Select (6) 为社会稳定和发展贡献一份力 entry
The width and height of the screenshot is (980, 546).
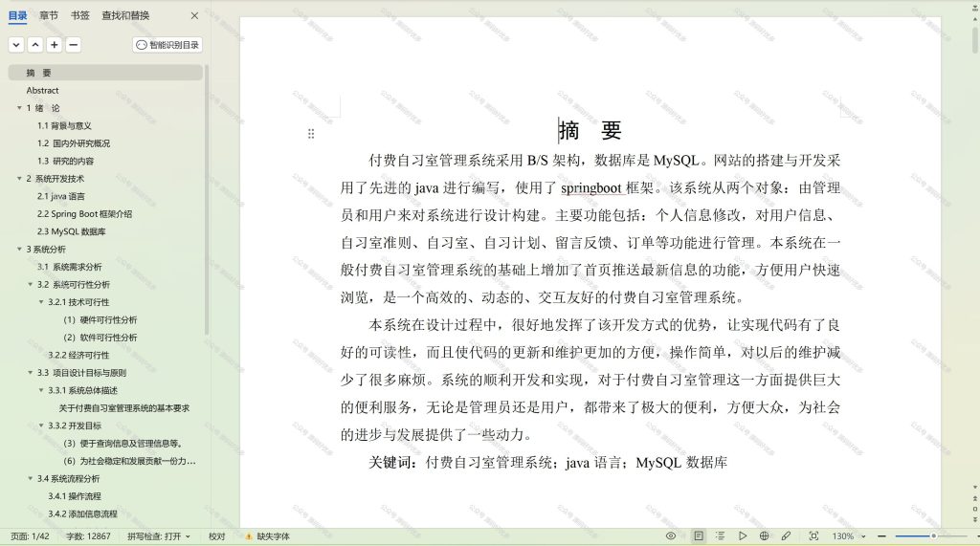click(x=129, y=461)
